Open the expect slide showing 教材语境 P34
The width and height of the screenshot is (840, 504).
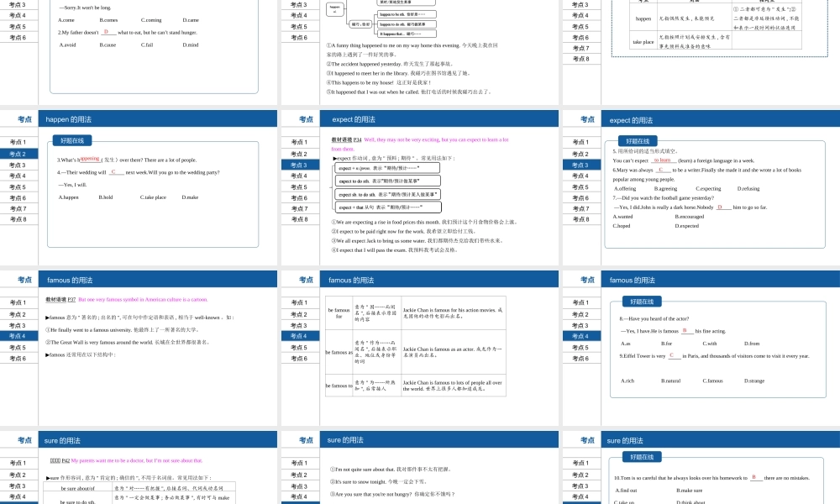420,187
